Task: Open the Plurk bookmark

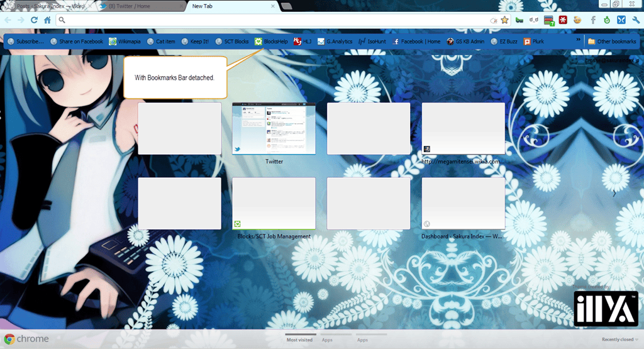Action: click(534, 42)
